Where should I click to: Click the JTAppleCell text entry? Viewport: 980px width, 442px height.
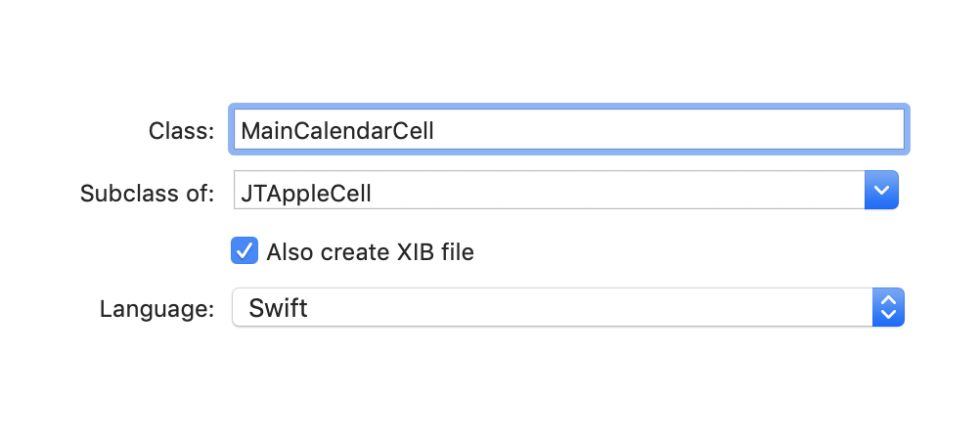pos(306,192)
